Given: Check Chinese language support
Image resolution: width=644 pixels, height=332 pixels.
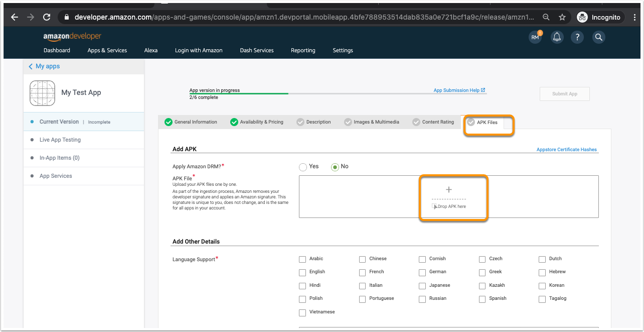Looking at the screenshot, I should pyautogui.click(x=363, y=259).
